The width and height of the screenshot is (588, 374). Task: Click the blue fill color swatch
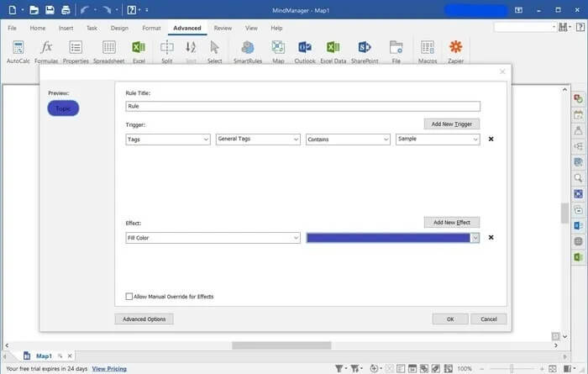click(388, 238)
